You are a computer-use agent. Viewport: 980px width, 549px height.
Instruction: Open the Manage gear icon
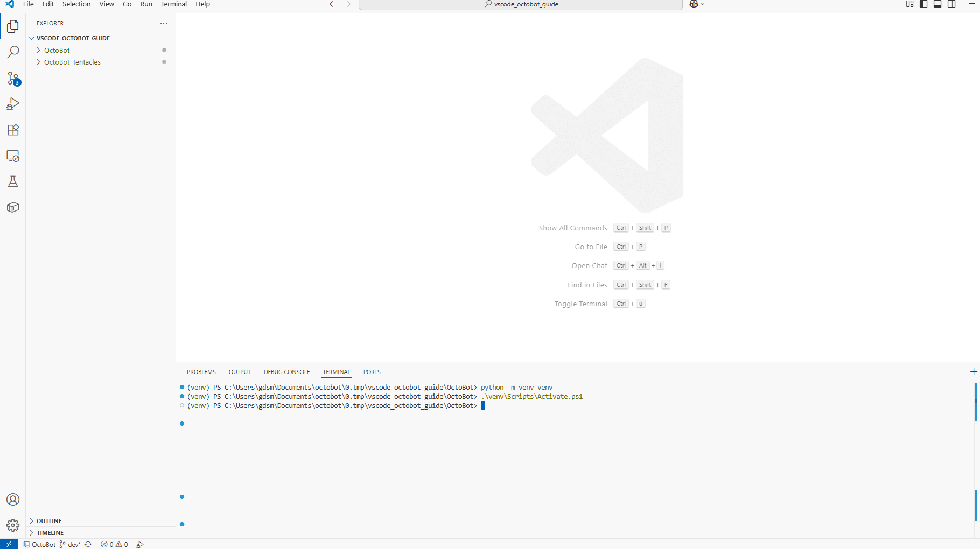click(x=13, y=525)
